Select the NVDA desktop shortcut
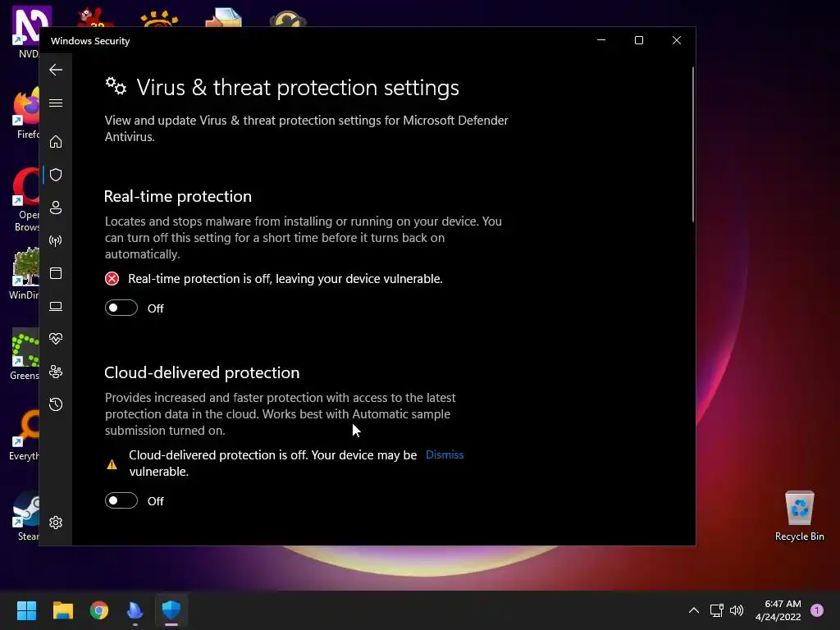The image size is (840, 630). pos(27,33)
